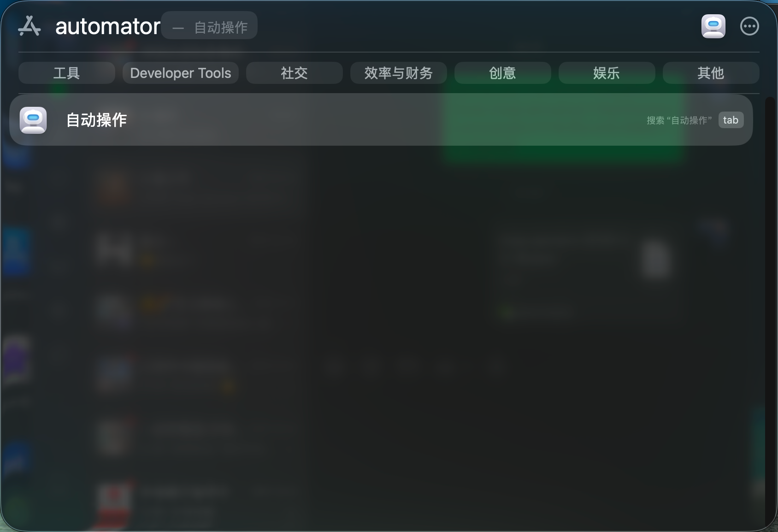
Task: Click the tab key badge in result row
Action: (731, 120)
